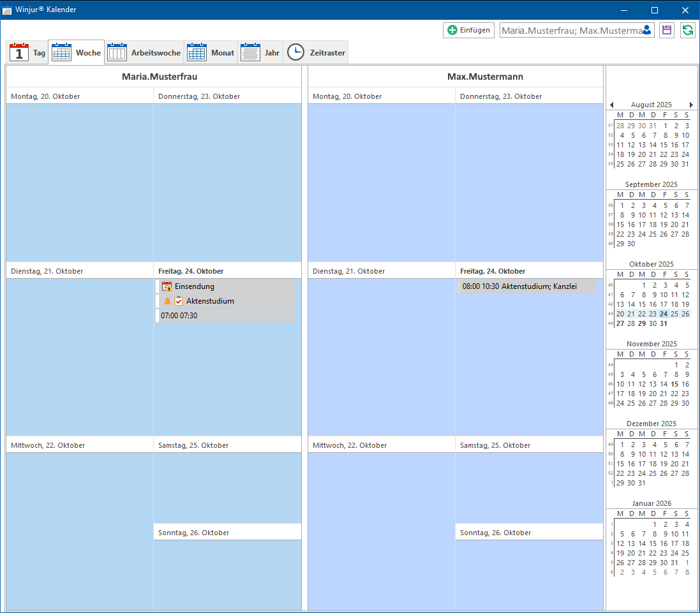Click Max's Donnerstag, 23. Oktober header

[529, 96]
